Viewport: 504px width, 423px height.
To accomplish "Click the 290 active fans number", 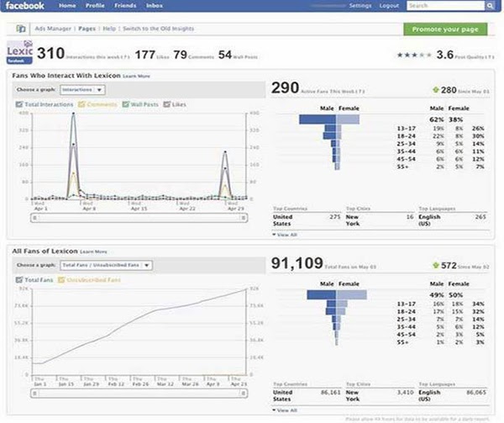I will coord(285,87).
